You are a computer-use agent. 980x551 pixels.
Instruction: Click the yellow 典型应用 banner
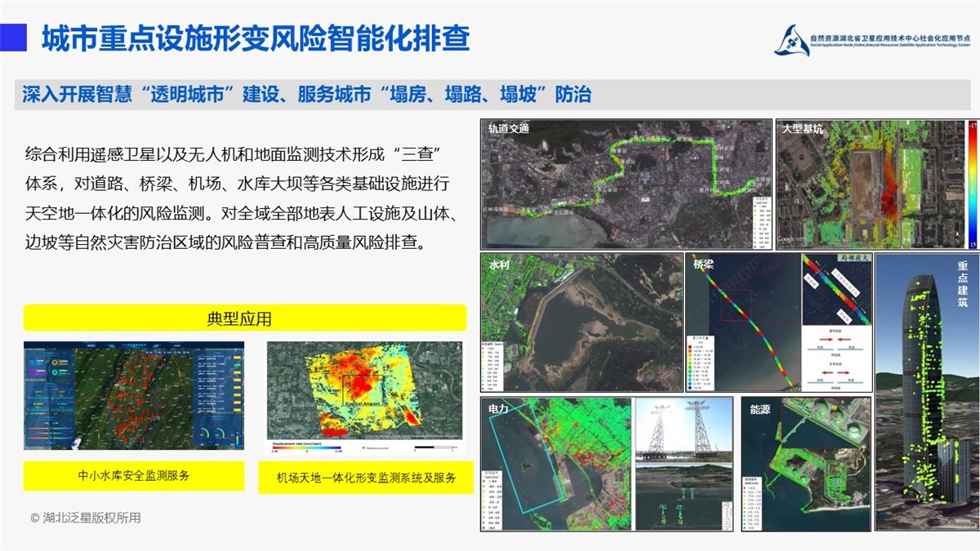[x=244, y=317]
